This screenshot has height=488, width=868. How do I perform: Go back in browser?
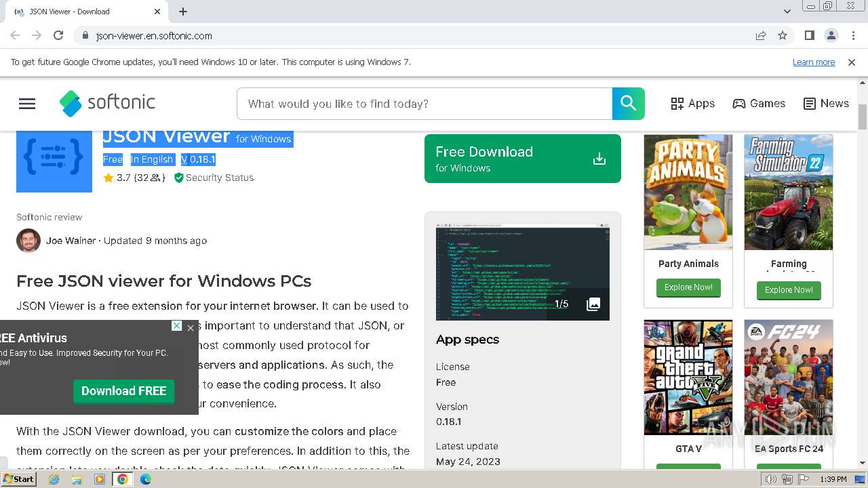pos(15,36)
